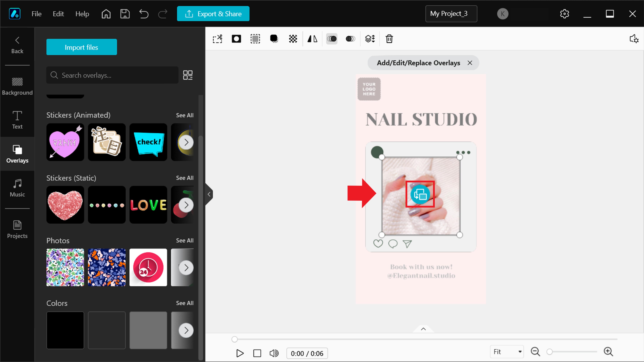Collapse the overlays side panel
644x362 pixels.
(209, 194)
